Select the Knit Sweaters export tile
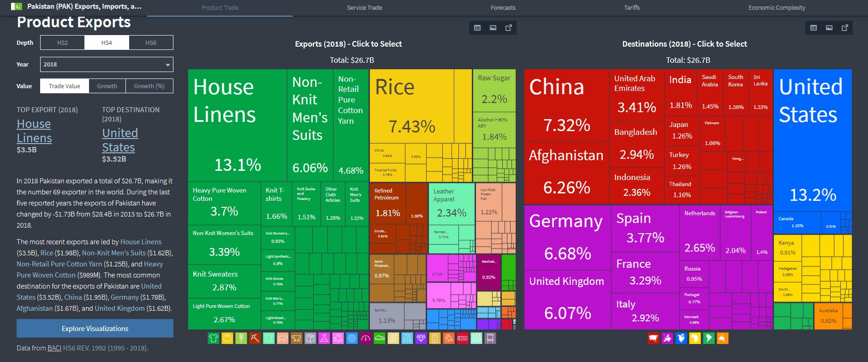Viewport: 868px width, 362px height. click(x=224, y=281)
